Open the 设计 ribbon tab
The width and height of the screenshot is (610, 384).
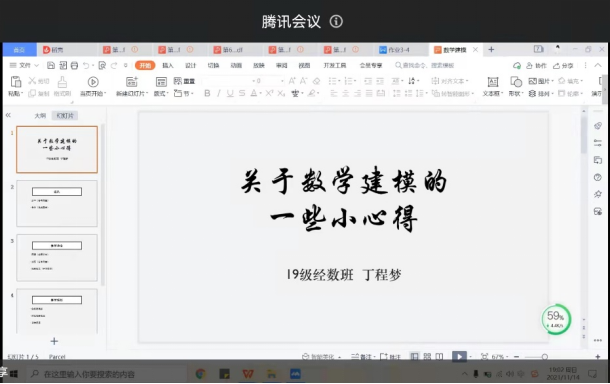pos(191,65)
